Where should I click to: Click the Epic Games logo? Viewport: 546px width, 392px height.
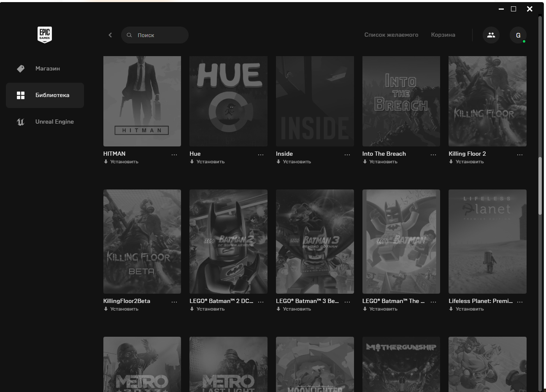pos(45,35)
